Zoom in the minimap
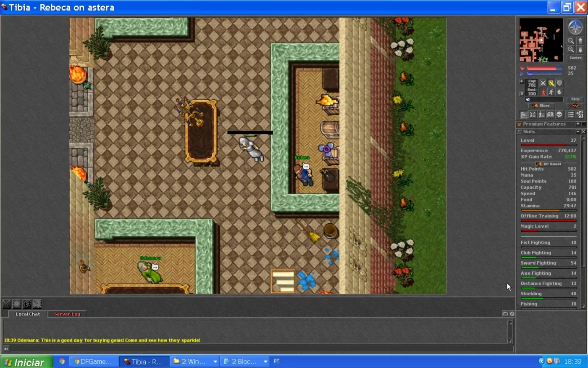This screenshot has width=588, height=368. click(x=571, y=49)
